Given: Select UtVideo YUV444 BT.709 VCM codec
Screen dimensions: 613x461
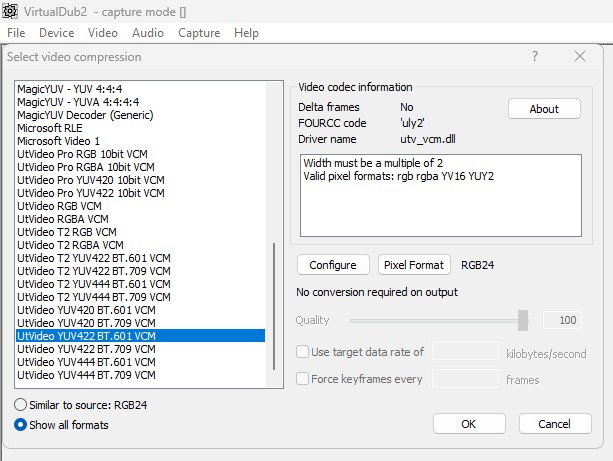Looking at the screenshot, I should click(86, 375).
